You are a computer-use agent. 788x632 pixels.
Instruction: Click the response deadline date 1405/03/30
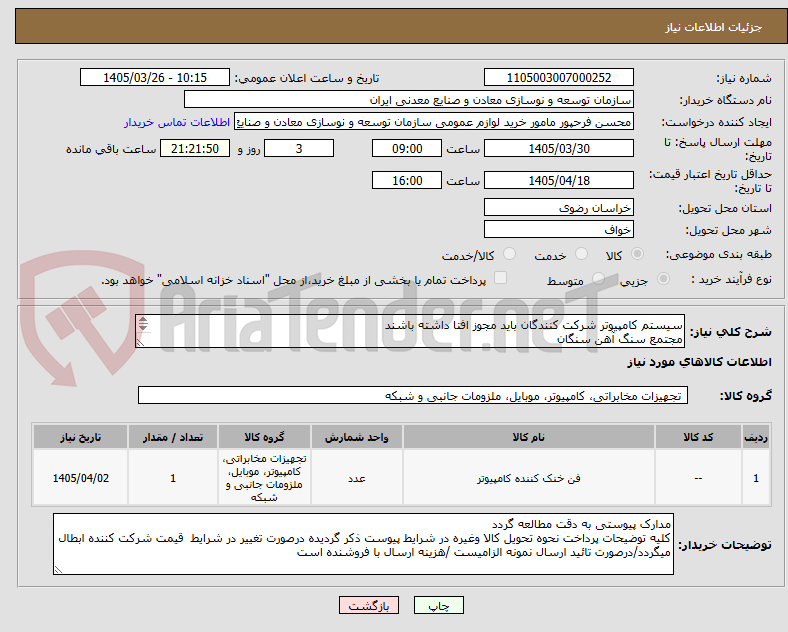click(558, 149)
